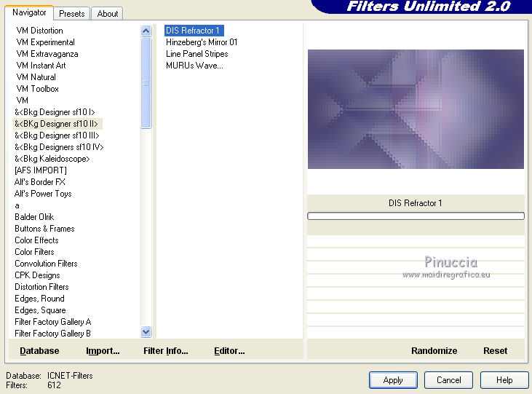Image resolution: width=532 pixels, height=394 pixels.
Task: Apply the selected filter
Action: click(393, 380)
